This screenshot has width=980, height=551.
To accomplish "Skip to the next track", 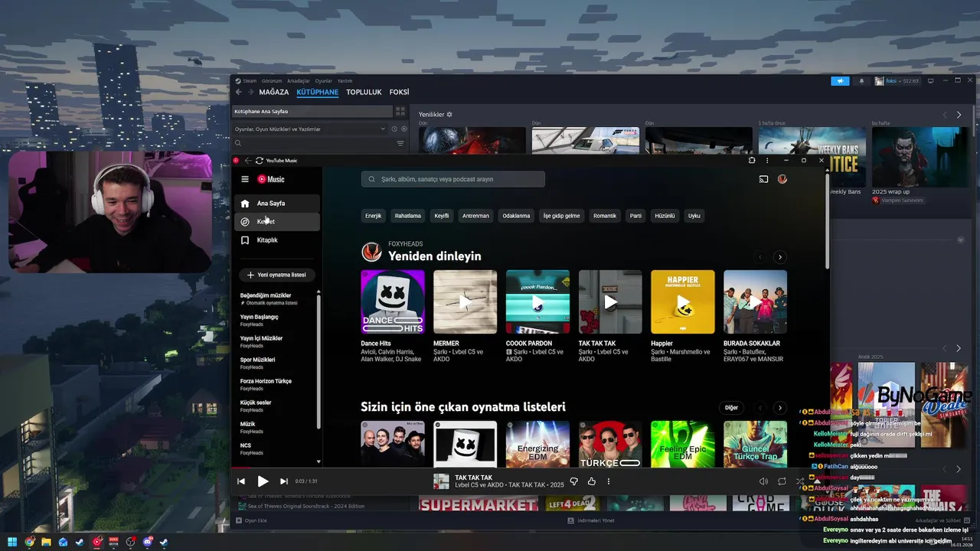I will click(284, 481).
